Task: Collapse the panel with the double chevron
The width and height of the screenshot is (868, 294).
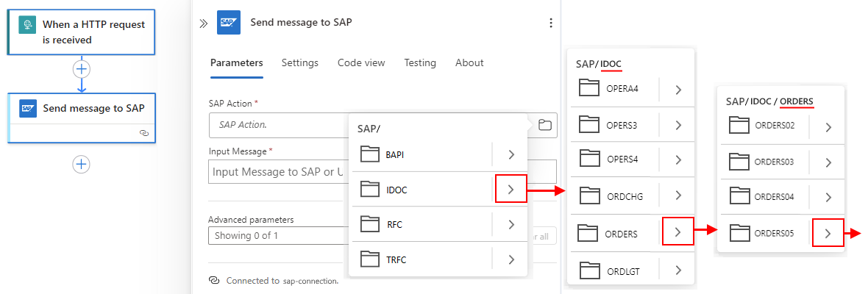Action: tap(204, 23)
